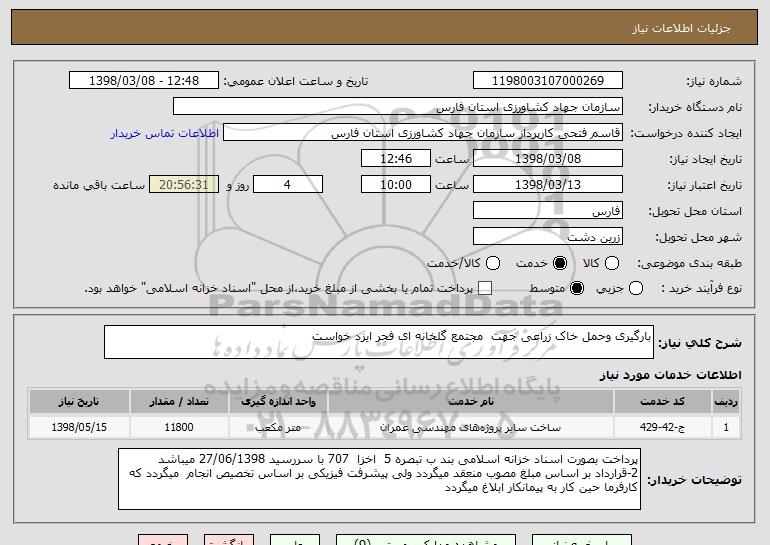
Task: Choose the جزیی purchase process option
Action: click(635, 288)
